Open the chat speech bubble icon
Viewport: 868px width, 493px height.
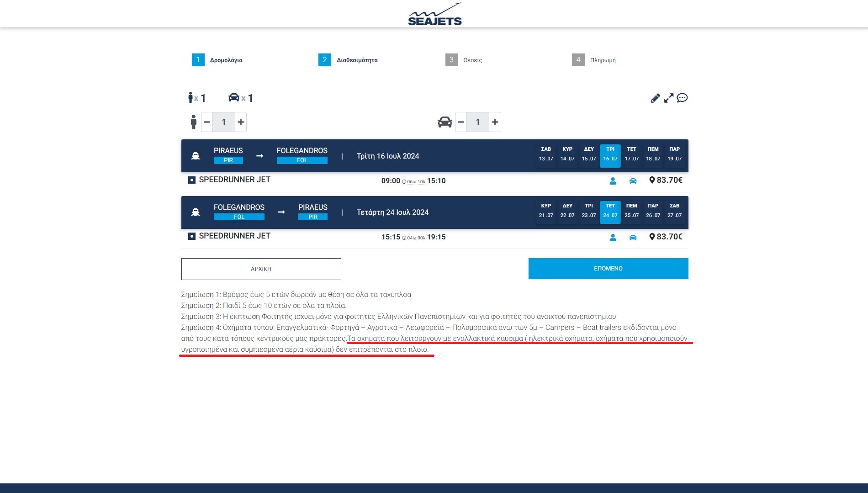point(682,98)
